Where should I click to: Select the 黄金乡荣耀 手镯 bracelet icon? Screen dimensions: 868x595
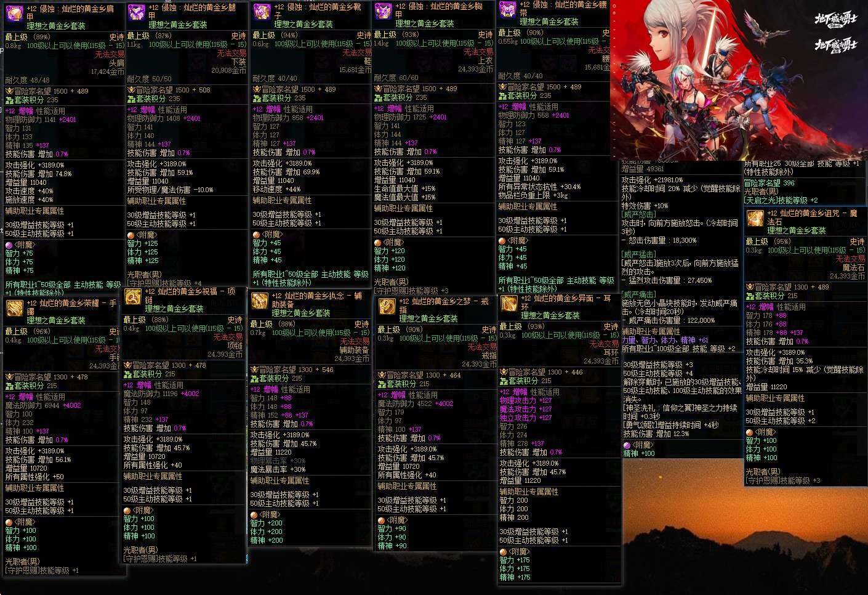click(14, 308)
